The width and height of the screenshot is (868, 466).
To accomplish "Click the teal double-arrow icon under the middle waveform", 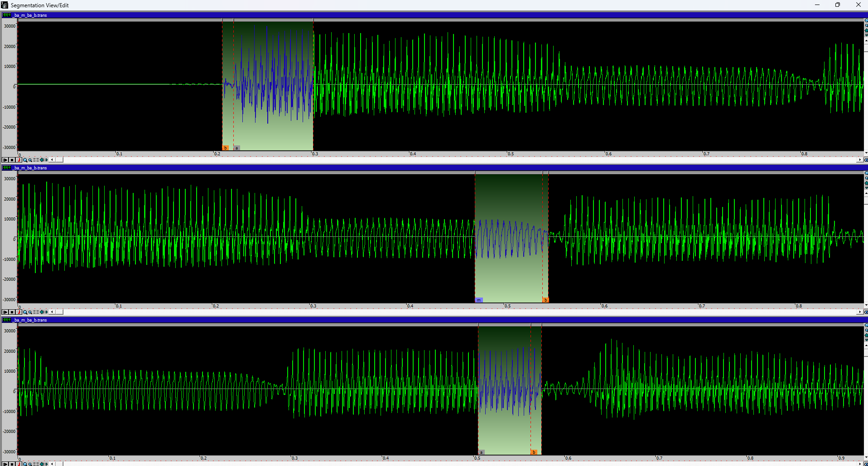I will tap(43, 312).
